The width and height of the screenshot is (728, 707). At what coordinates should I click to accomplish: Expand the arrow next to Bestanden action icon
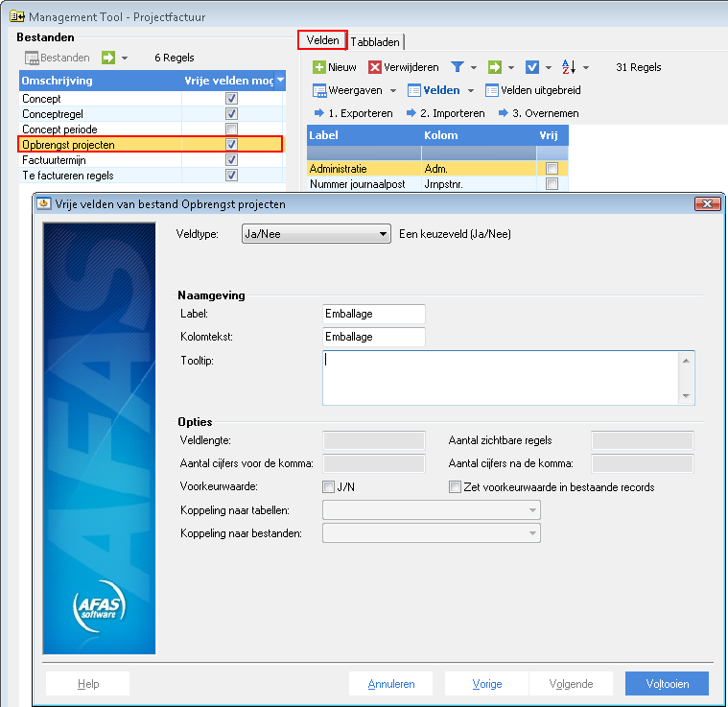coord(125,58)
